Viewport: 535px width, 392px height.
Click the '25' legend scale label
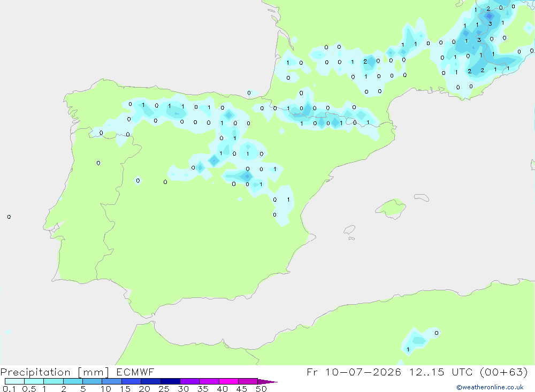click(164, 389)
